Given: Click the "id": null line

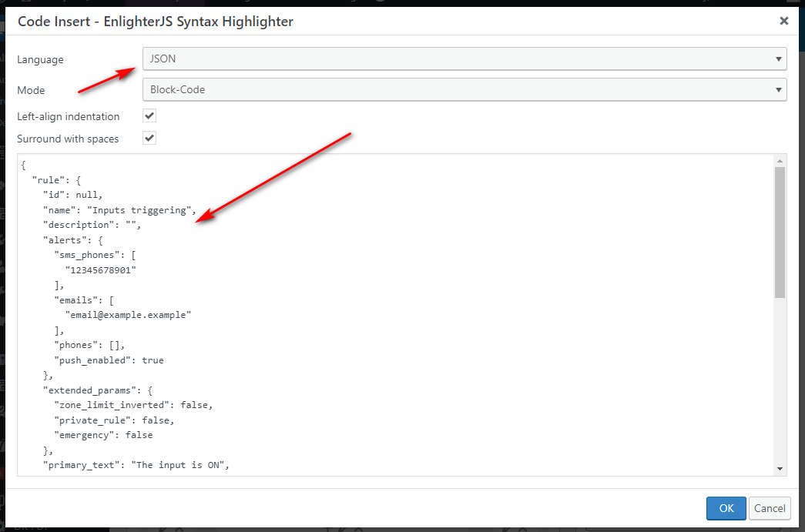Looking at the screenshot, I should coord(73,195).
